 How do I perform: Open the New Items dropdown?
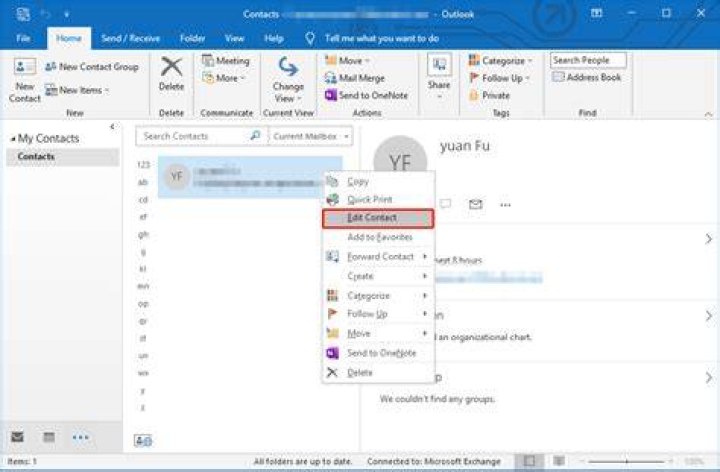pyautogui.click(x=77, y=90)
